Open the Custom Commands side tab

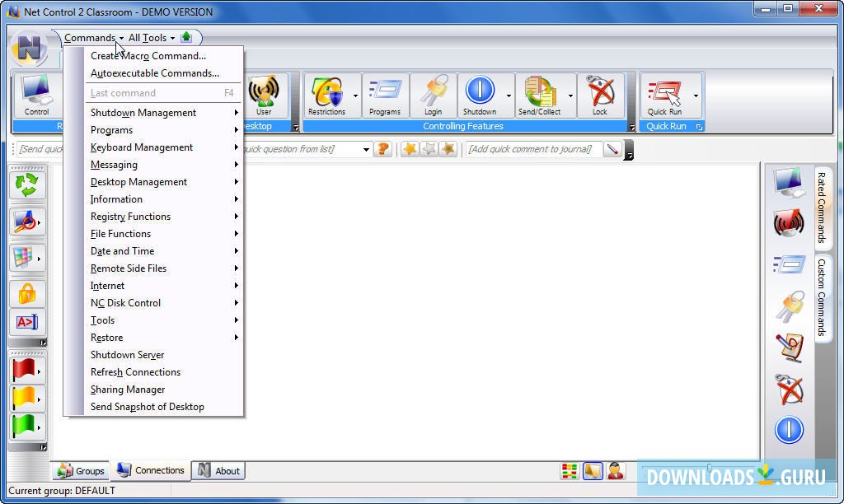(x=822, y=297)
